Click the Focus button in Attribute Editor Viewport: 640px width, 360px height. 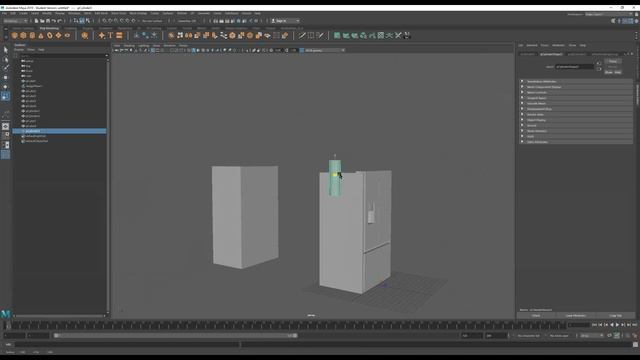pos(613,61)
